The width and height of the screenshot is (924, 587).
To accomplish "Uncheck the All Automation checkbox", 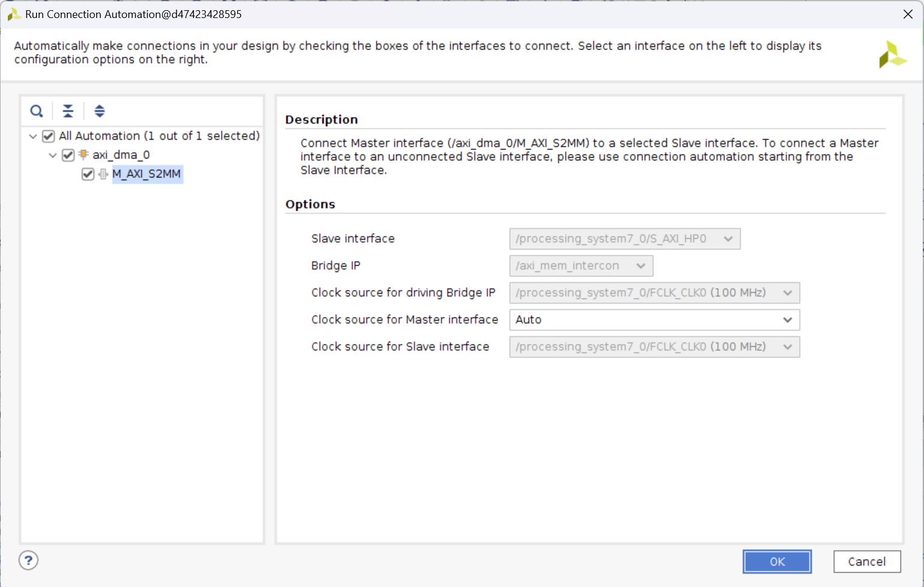I will (49, 136).
